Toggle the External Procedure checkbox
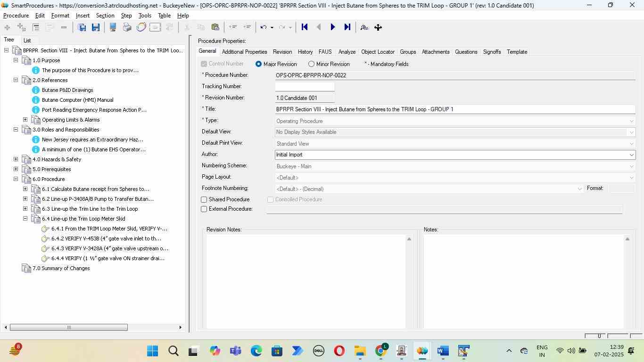The image size is (644, 362). [204, 209]
